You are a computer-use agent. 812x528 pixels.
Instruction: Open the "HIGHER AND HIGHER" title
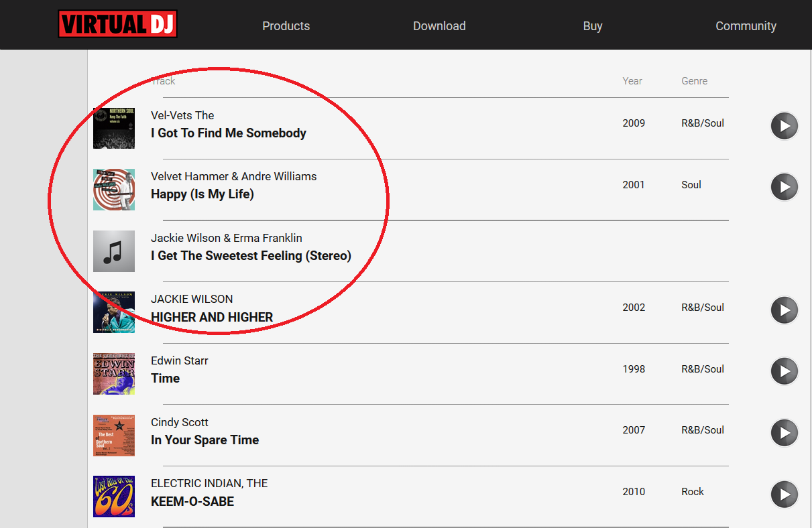tap(212, 318)
